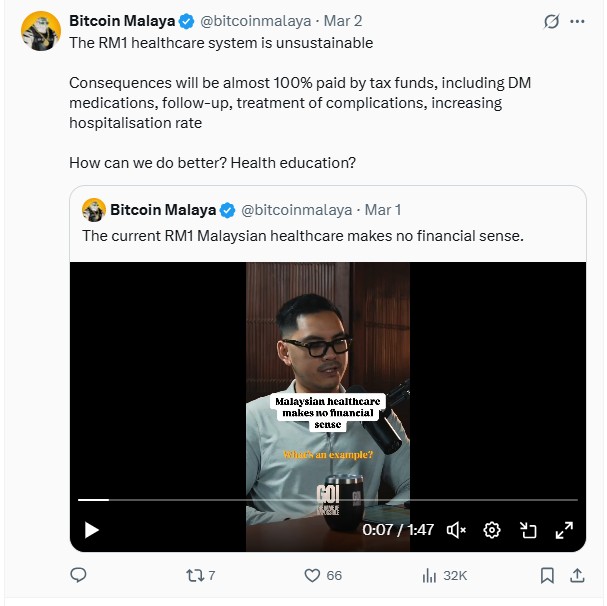Open the Mar 2 timestamp link

(x=343, y=21)
